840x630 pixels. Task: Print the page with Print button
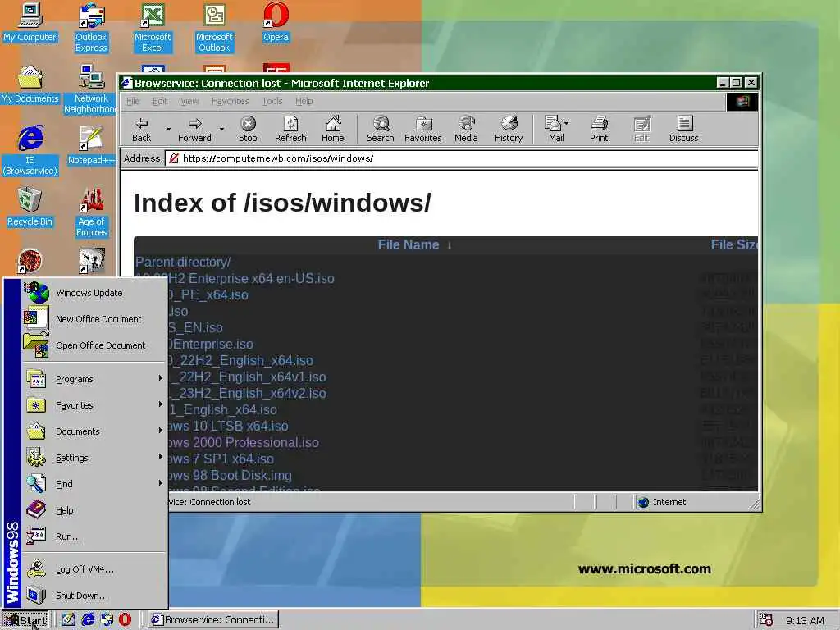point(599,130)
